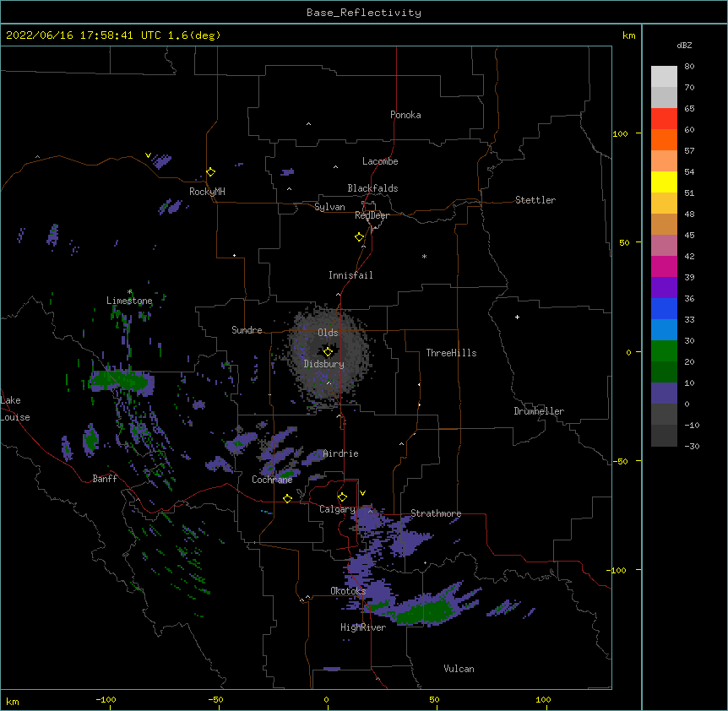
Task: Click the yellow diamond marker below Cochrane
Action: point(287,498)
